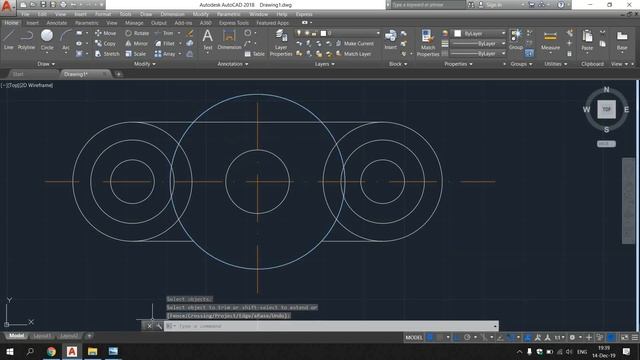The image size is (640, 360).
Task: Activate the Trim command
Action: coord(164,33)
